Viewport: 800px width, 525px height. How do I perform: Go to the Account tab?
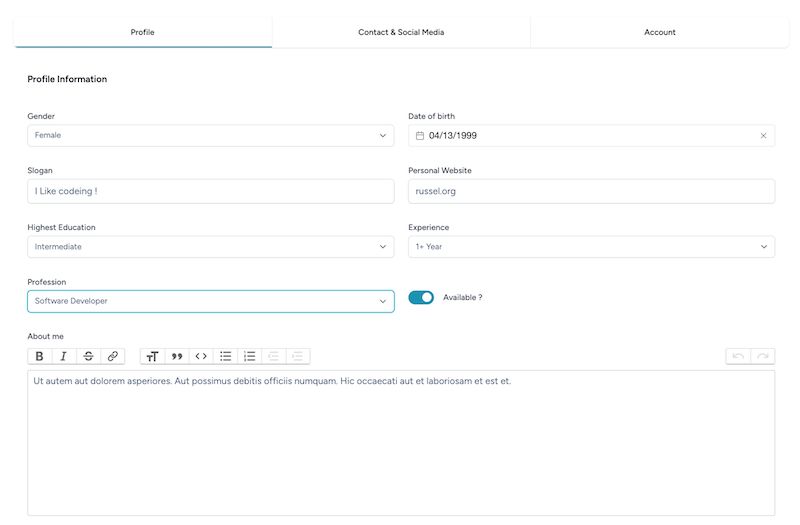click(x=660, y=32)
